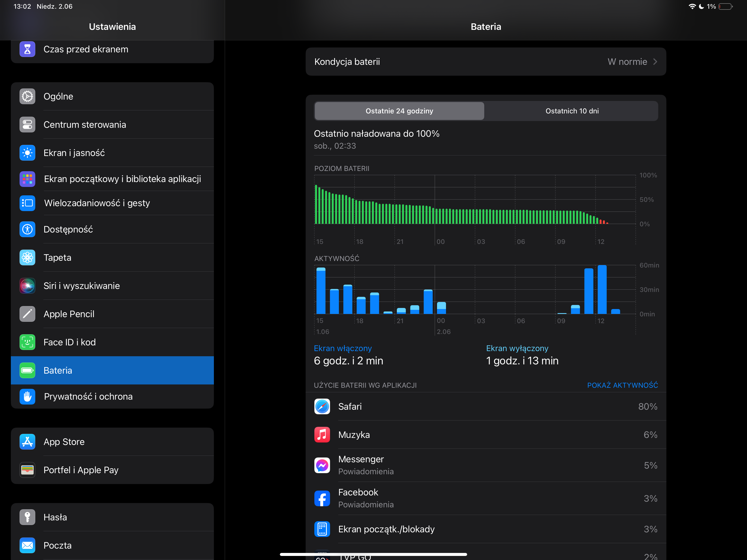The height and width of the screenshot is (560, 747).
Task: Select red low-battery bar in level chart
Action: [x=600, y=222]
